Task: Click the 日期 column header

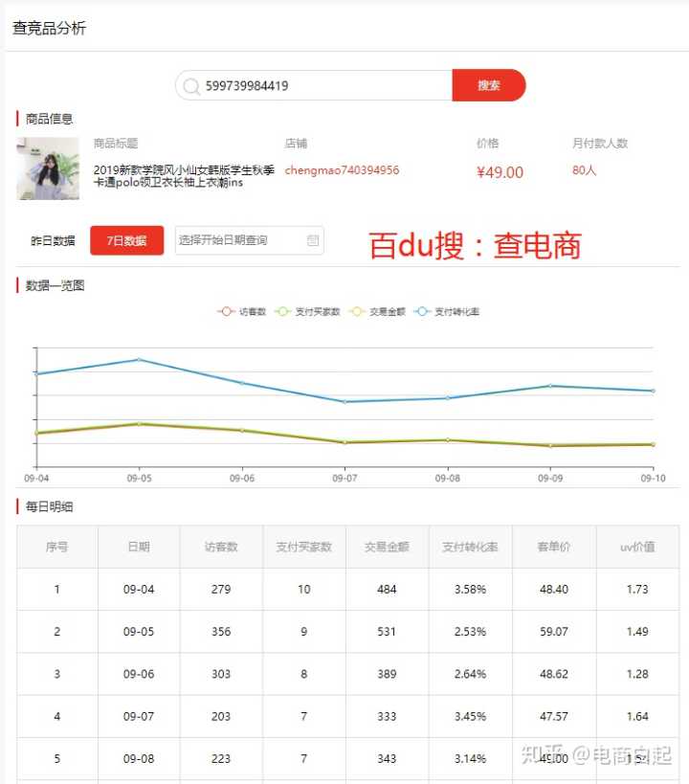Action: (139, 547)
